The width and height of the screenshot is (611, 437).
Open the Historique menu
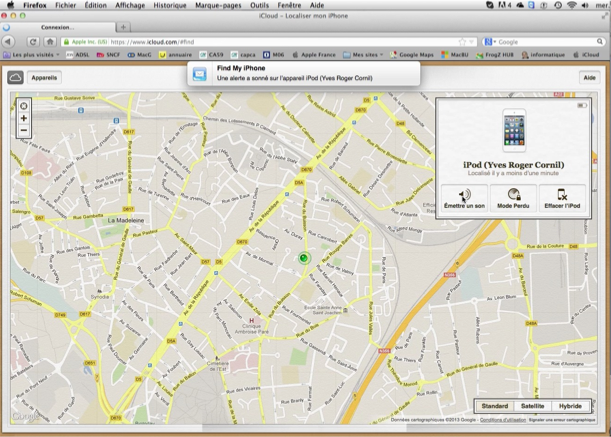tap(170, 5)
